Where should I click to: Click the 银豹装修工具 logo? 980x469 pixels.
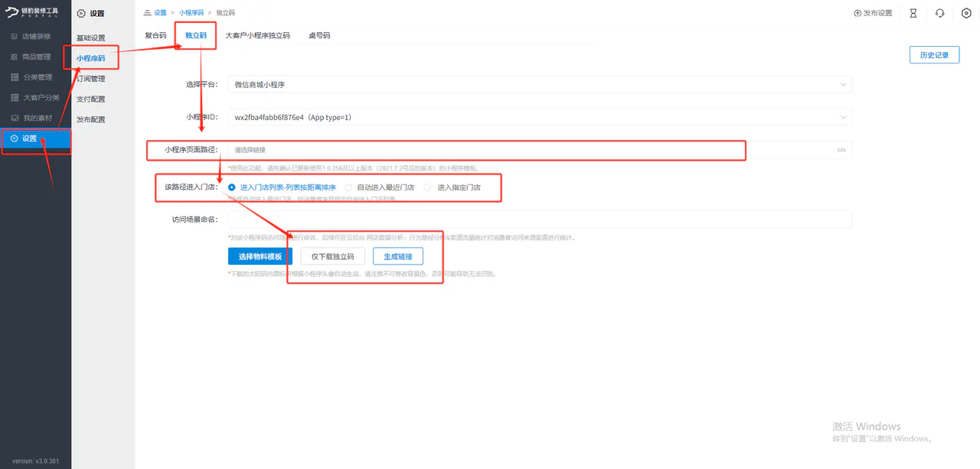(31, 13)
